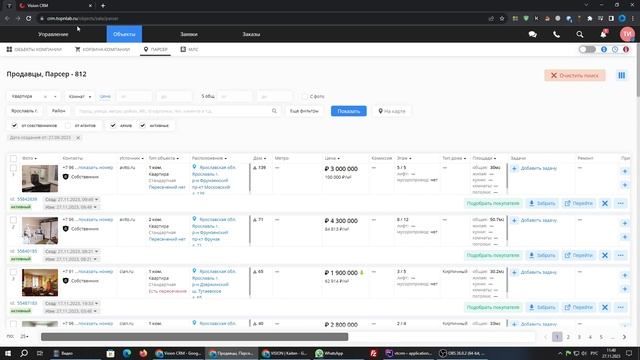Viewport: 640px width, 360px height.
Task: Dismiss the 3 000 000 listing with X
Action: coord(605,203)
